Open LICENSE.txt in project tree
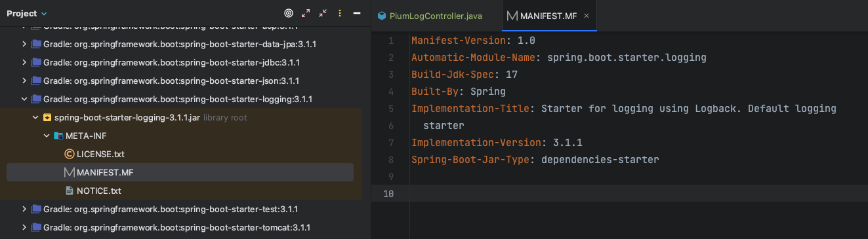This screenshot has width=868, height=239. point(180,155)
